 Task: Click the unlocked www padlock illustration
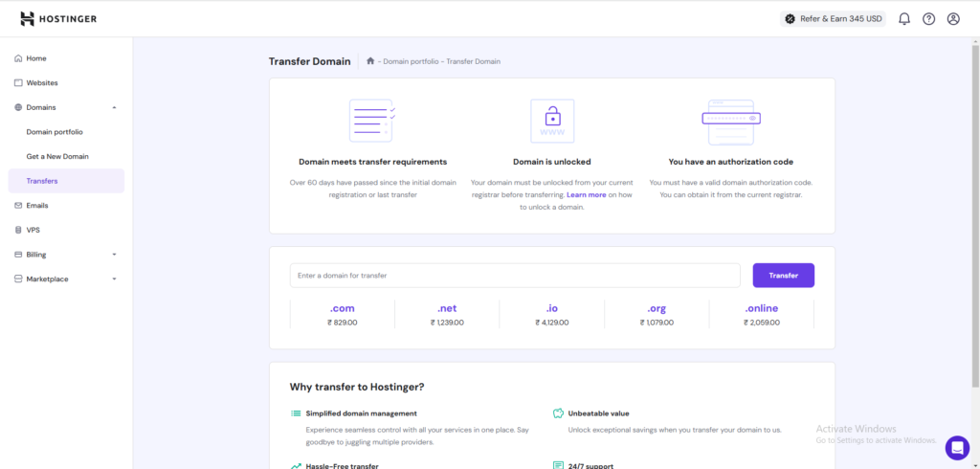(x=552, y=121)
